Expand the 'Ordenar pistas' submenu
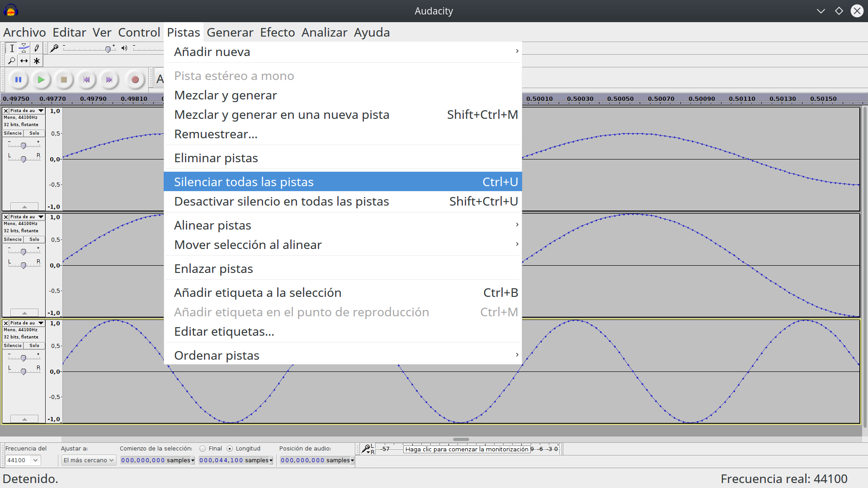 (x=343, y=356)
